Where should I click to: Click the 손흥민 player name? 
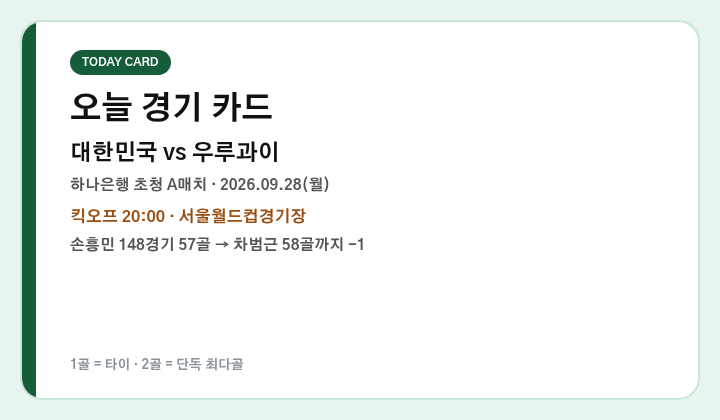(x=92, y=244)
